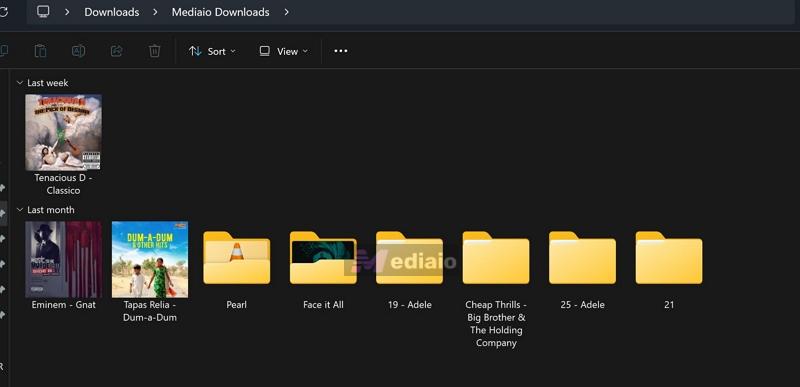Collapse the Last week group
This screenshot has width=800, height=387.
click(x=20, y=83)
